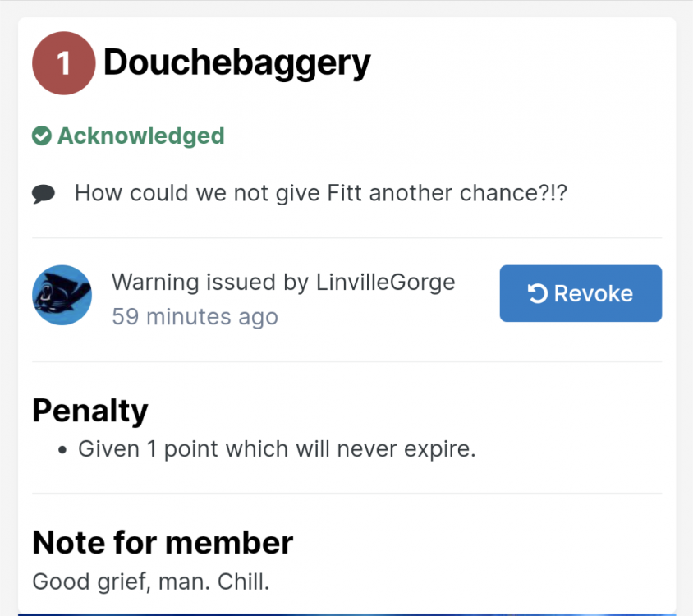Click the speech bubble comment icon
The width and height of the screenshot is (693, 616).
click(x=44, y=194)
